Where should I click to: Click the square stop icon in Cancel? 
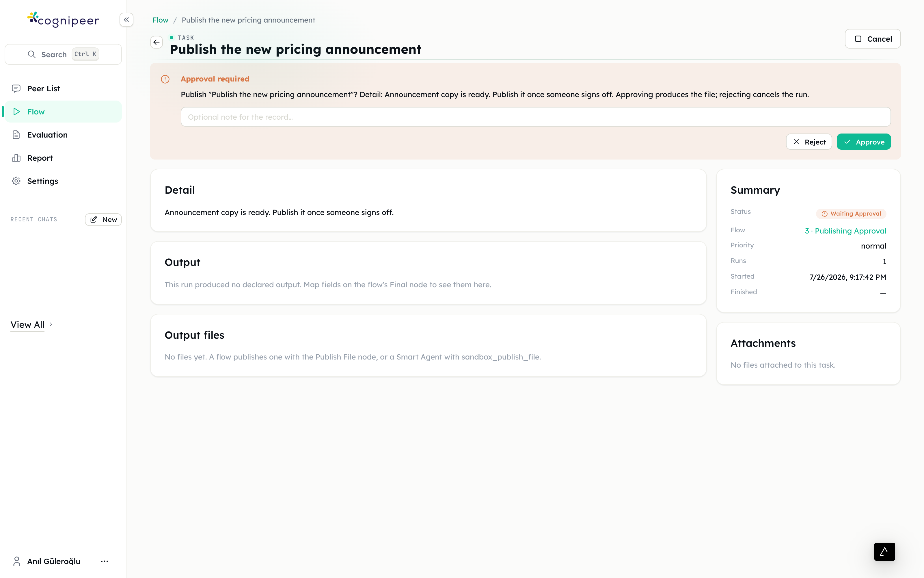tap(858, 39)
